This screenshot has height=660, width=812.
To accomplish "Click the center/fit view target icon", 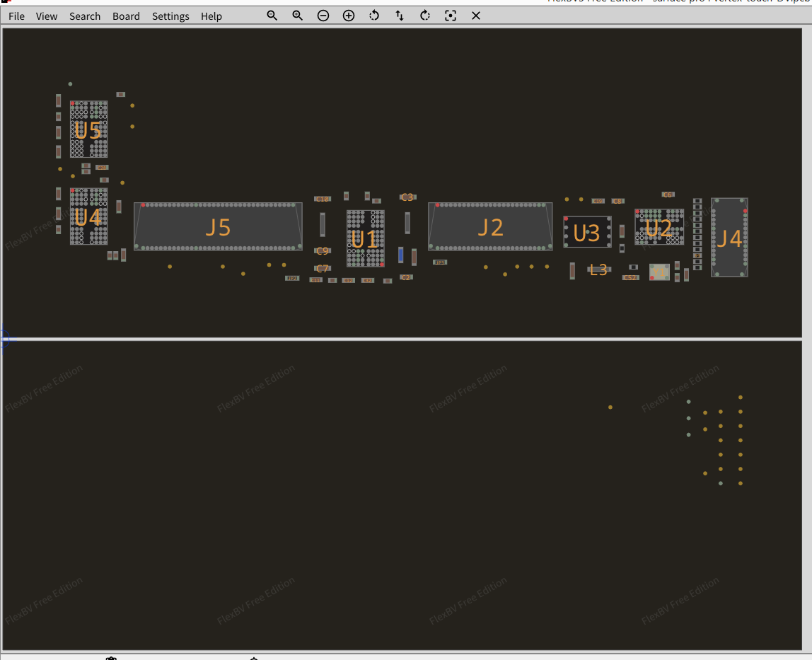I will click(x=451, y=16).
